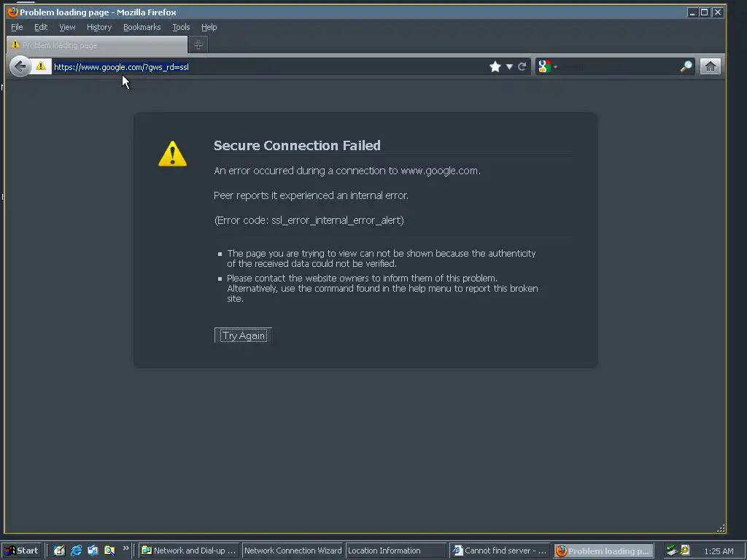
Task: Open the URL history dropdown arrow
Action: point(509,66)
